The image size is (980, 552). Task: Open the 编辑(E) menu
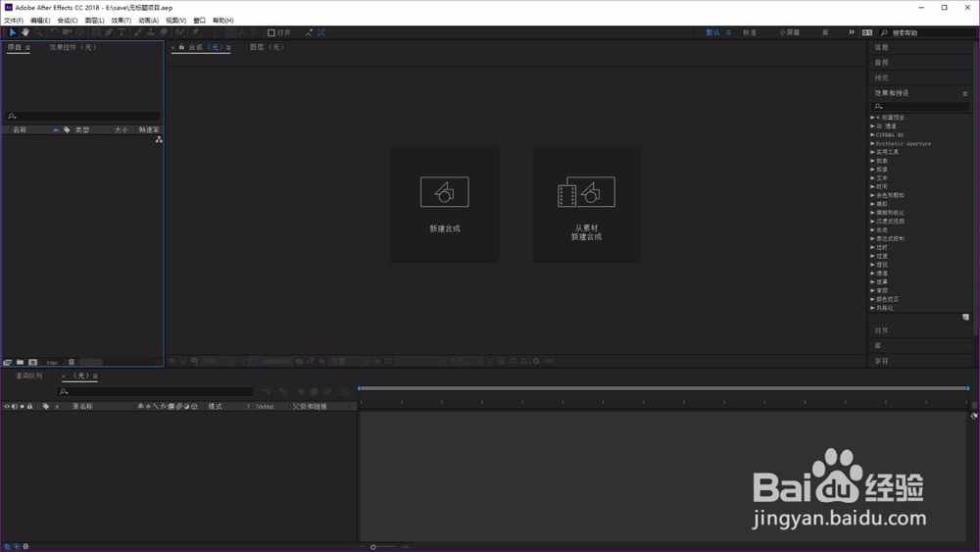tap(40, 21)
